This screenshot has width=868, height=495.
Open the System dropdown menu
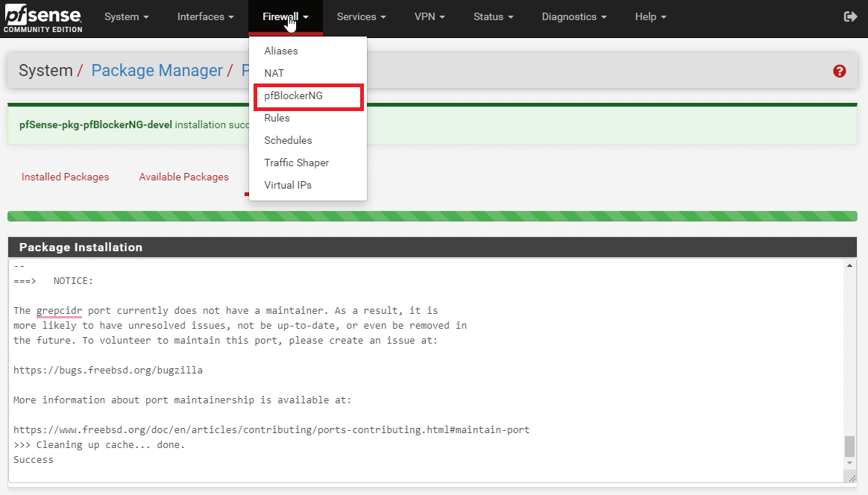pos(127,16)
